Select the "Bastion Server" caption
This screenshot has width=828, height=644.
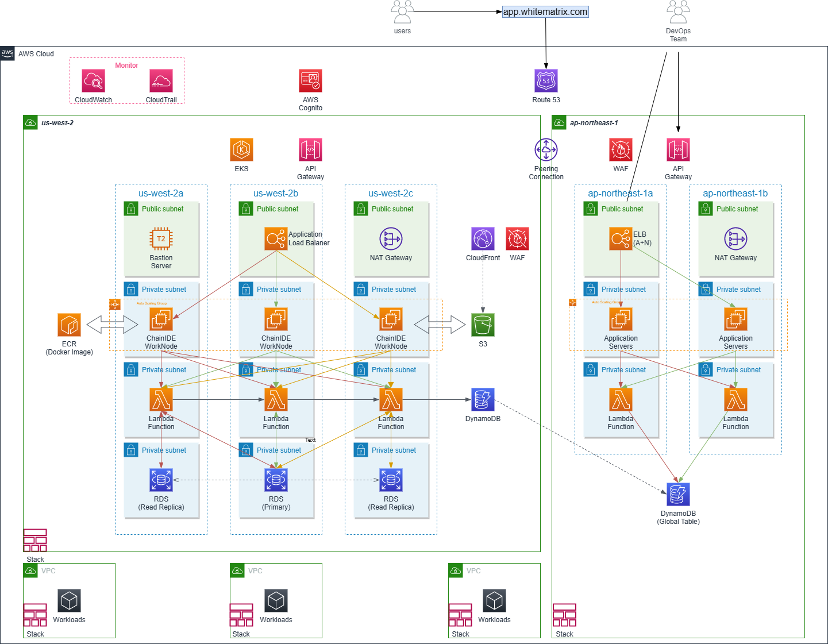point(161,262)
